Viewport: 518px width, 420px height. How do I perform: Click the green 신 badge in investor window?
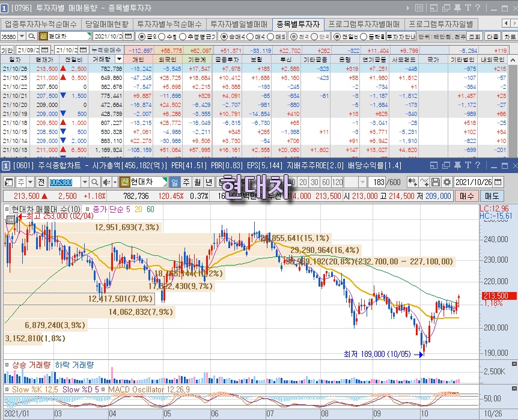(x=43, y=36)
